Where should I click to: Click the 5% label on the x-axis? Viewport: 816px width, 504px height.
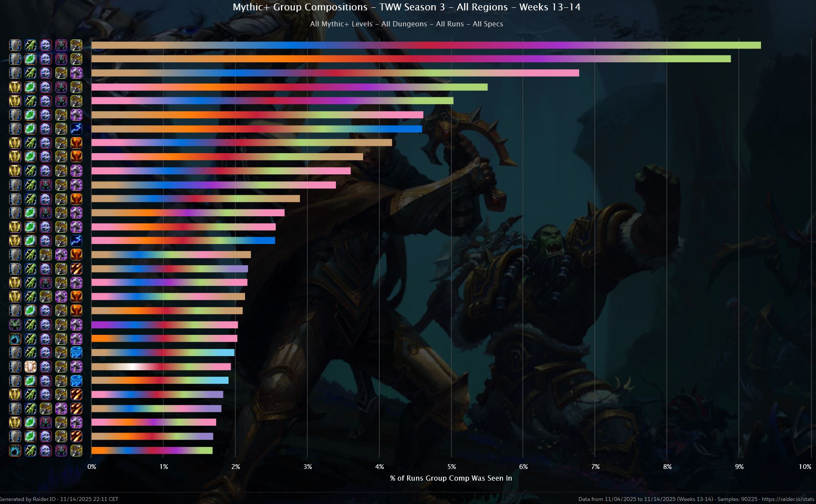(451, 467)
